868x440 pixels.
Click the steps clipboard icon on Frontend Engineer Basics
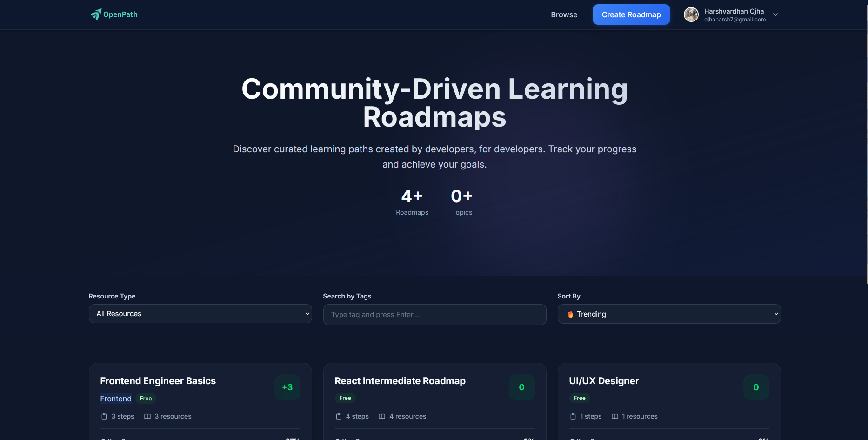(104, 416)
